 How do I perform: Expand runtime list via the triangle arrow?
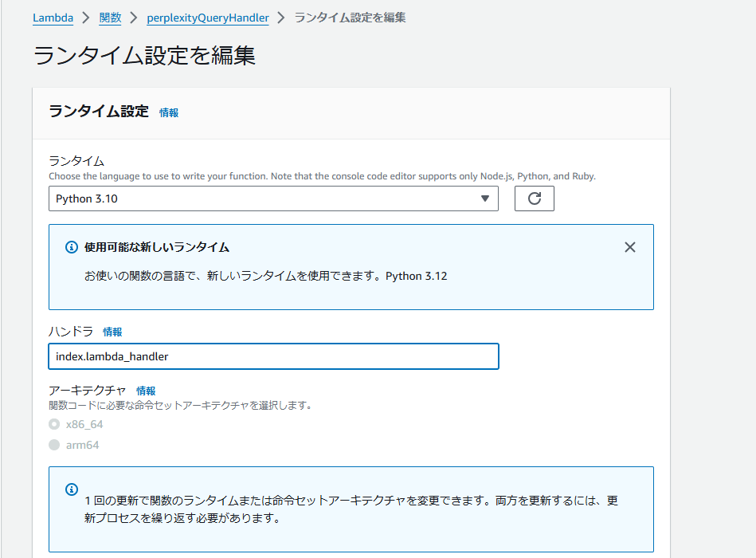click(x=485, y=198)
